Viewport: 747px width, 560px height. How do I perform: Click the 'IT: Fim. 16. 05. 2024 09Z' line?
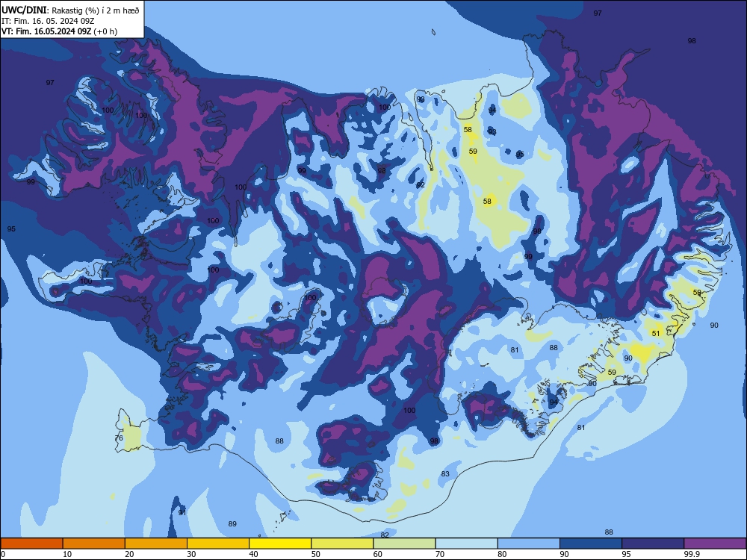tap(48, 21)
